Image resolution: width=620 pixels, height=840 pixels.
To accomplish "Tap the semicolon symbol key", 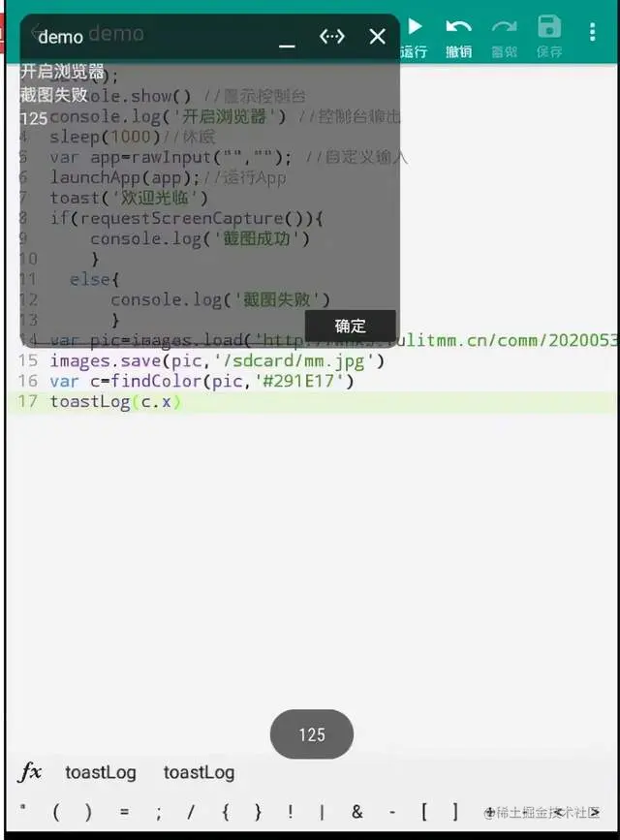I will [159, 813].
